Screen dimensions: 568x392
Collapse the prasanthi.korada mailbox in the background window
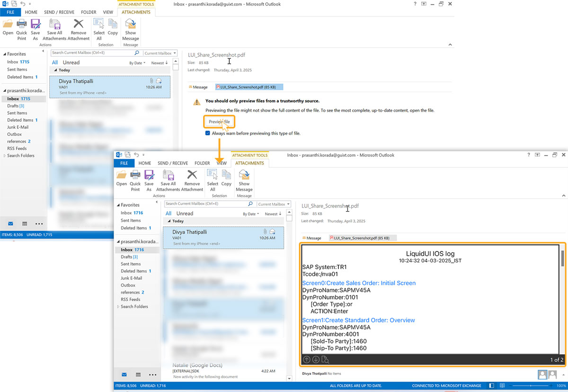click(4, 90)
